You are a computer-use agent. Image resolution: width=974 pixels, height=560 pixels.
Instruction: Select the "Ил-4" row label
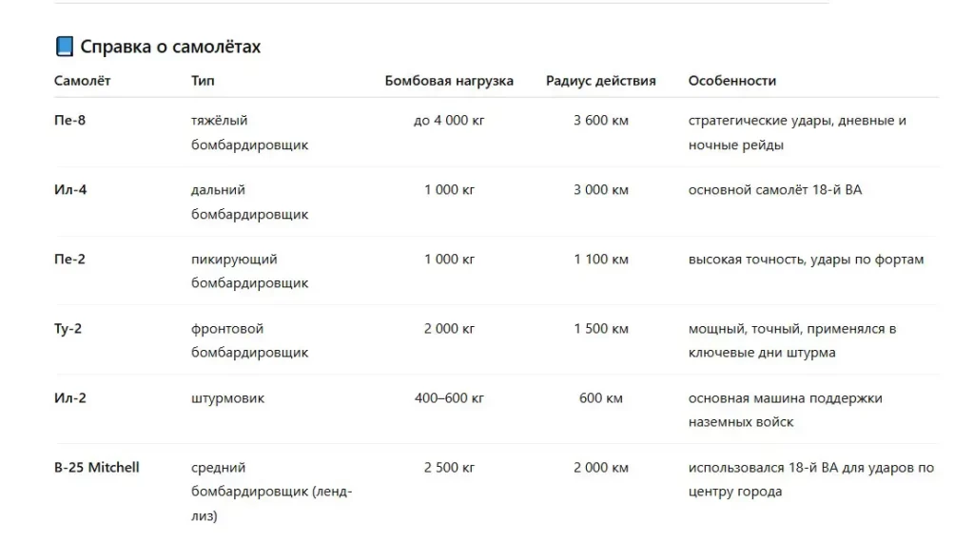[x=70, y=190]
